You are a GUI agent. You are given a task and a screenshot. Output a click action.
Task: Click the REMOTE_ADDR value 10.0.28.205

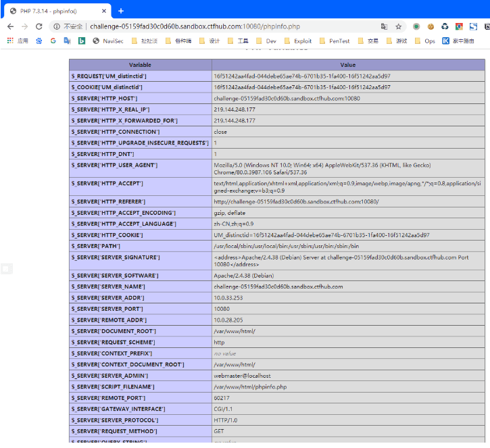[228, 320]
